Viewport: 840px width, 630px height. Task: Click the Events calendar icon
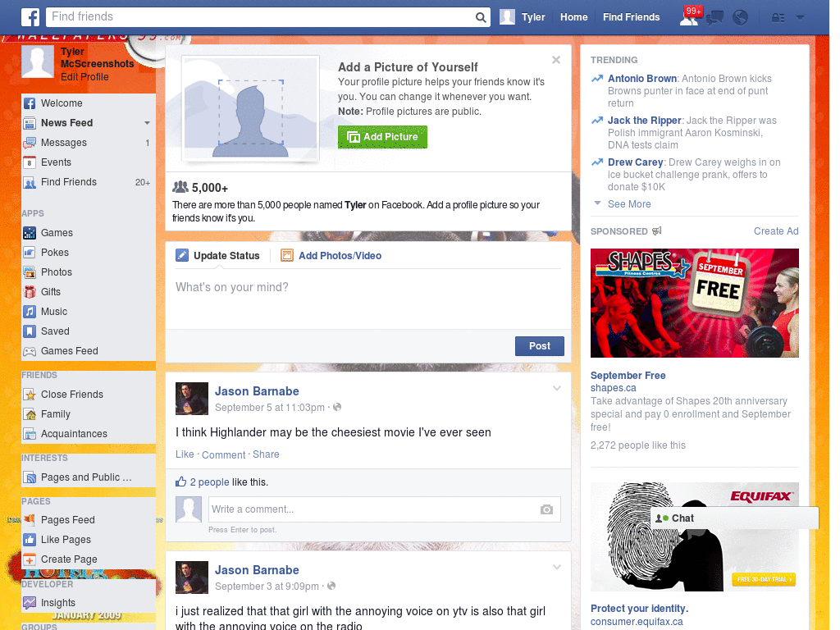click(30, 162)
